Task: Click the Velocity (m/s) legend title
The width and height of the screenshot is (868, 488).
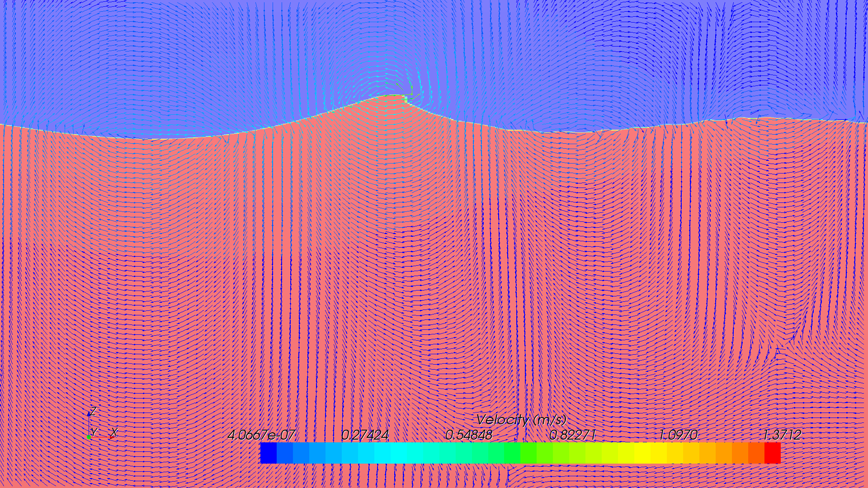Action: 521,420
